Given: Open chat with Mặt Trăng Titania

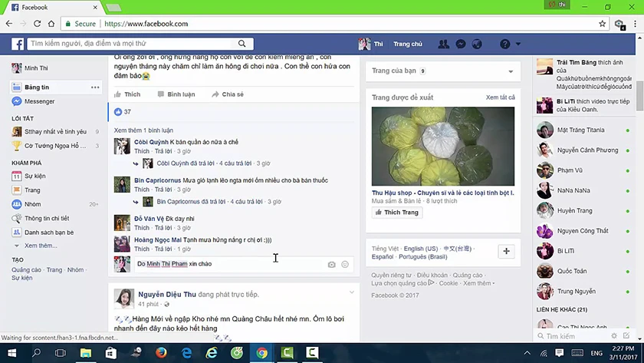Looking at the screenshot, I should [x=583, y=130].
